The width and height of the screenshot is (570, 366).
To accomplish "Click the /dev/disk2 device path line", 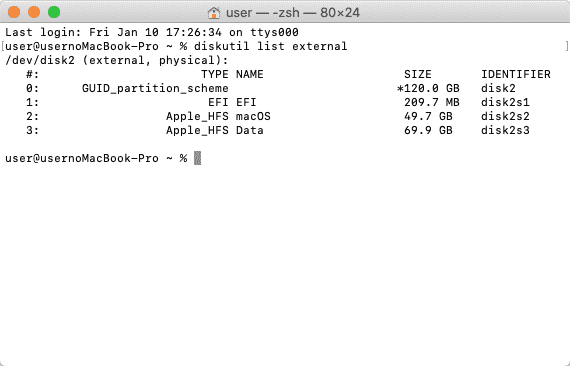I will [117, 60].
